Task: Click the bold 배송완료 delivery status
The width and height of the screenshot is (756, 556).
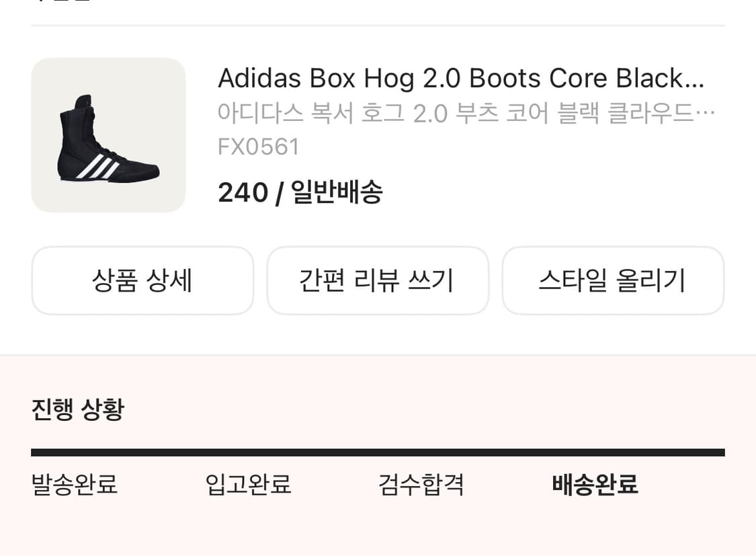Action: point(594,484)
